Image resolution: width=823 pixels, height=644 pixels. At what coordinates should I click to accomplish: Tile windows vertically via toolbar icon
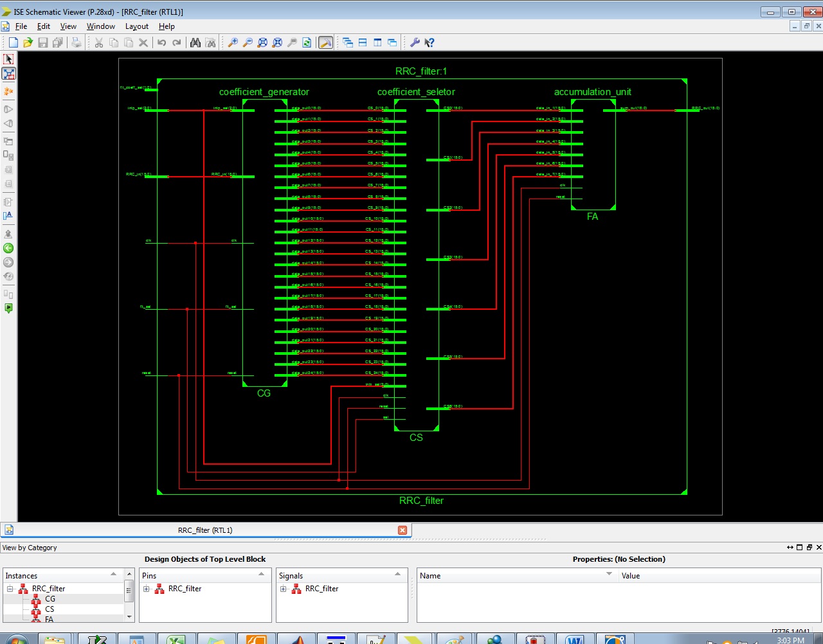(377, 42)
